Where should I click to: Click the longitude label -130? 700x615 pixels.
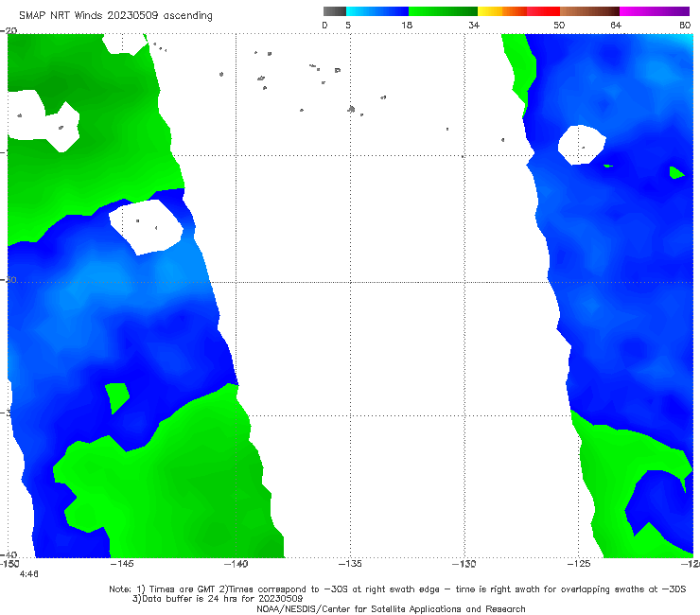tap(464, 564)
